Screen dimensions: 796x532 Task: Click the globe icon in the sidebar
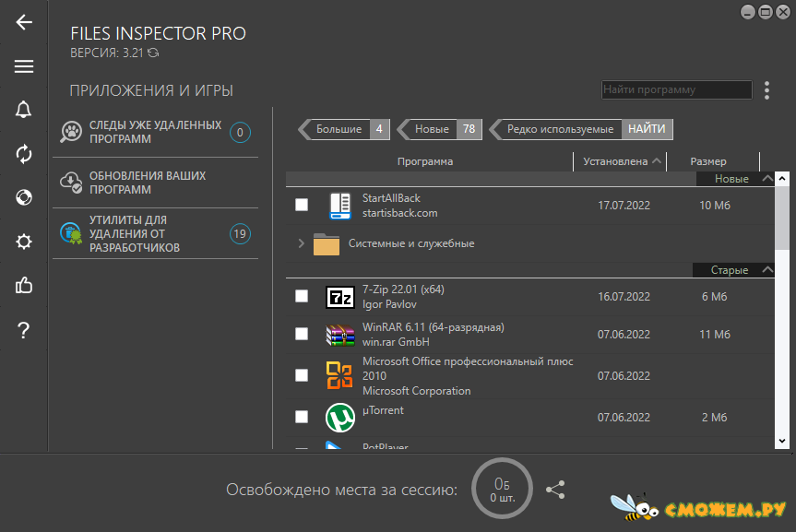(24, 197)
